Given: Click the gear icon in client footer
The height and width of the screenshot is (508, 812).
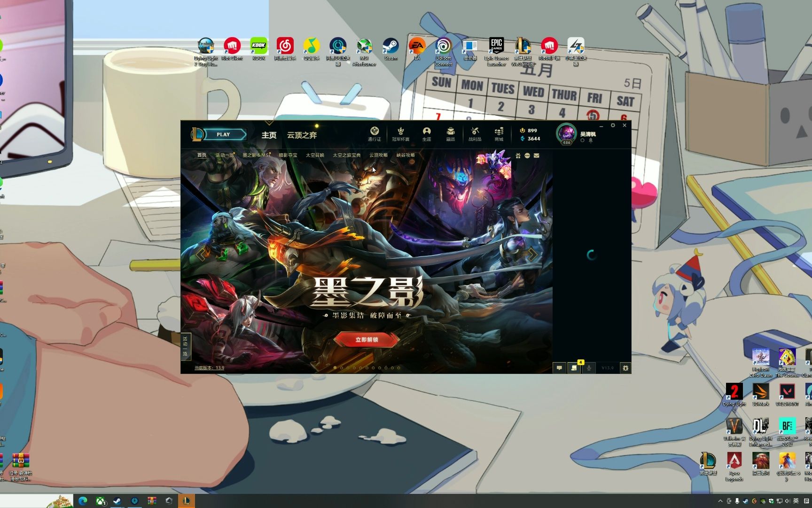Looking at the screenshot, I should [625, 368].
